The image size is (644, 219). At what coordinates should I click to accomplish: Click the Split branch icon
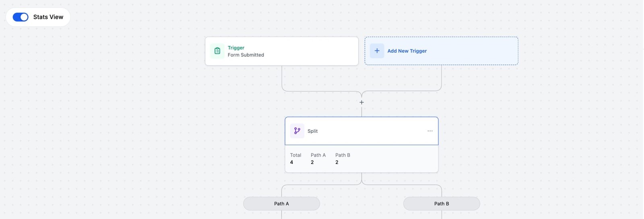coord(297,131)
